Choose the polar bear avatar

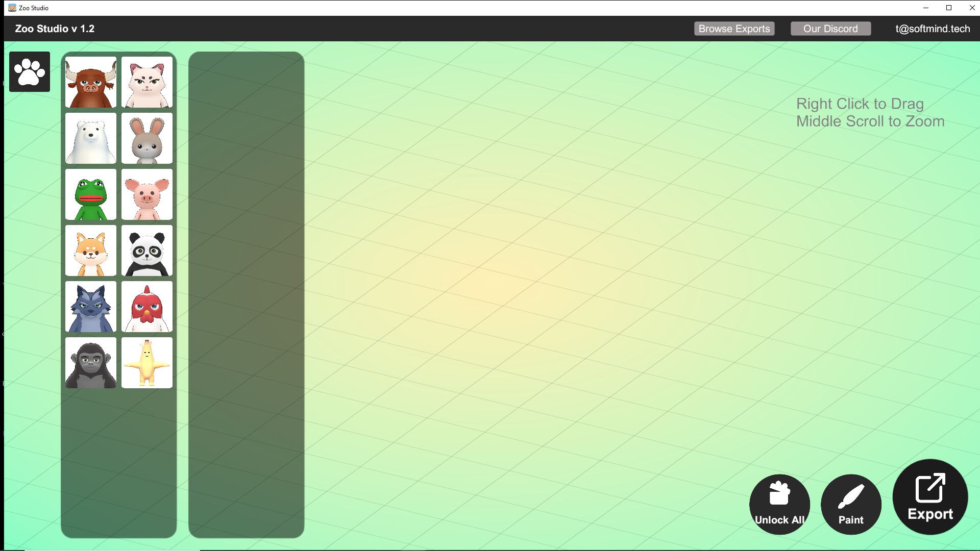(x=90, y=138)
